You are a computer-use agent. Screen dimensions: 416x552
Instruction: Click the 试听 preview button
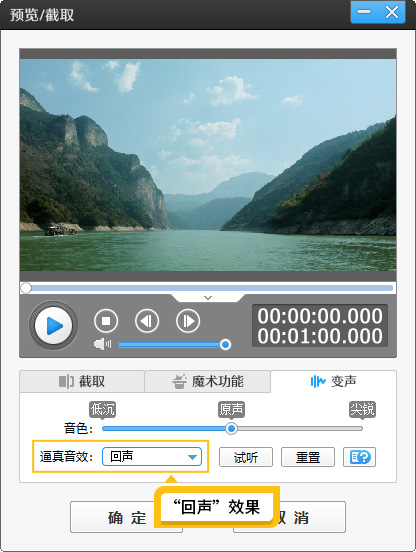click(246, 457)
